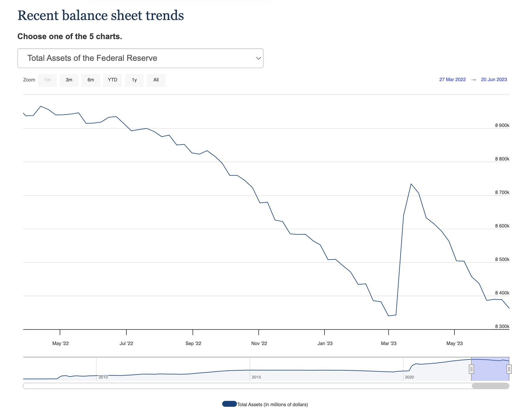Edit the start date 27 Mar 2022

452,80
